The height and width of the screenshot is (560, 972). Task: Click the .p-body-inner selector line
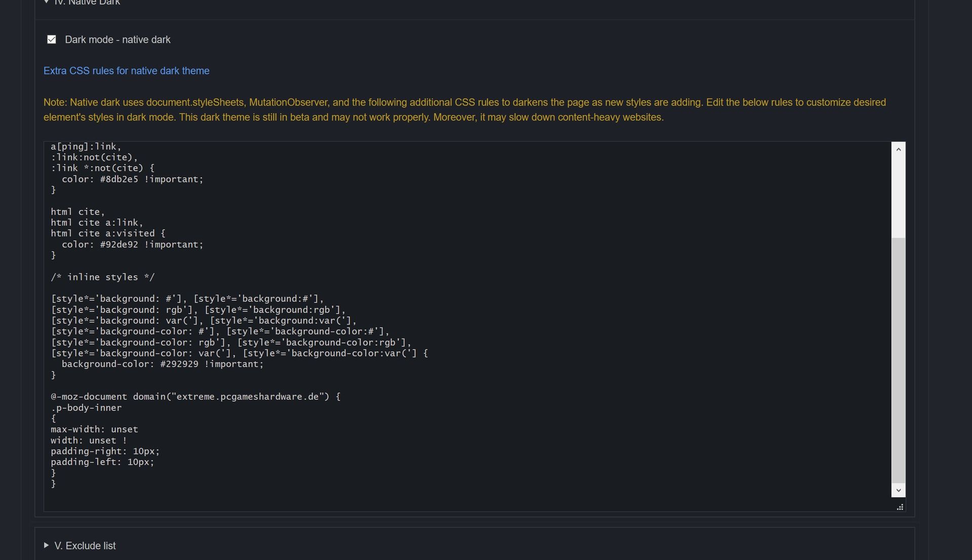86,408
